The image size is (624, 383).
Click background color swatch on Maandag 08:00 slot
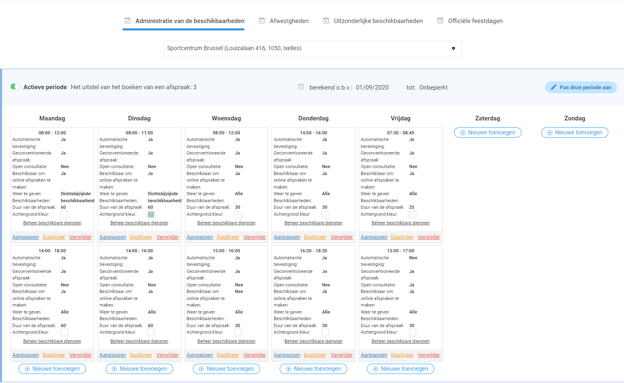[x=64, y=214]
